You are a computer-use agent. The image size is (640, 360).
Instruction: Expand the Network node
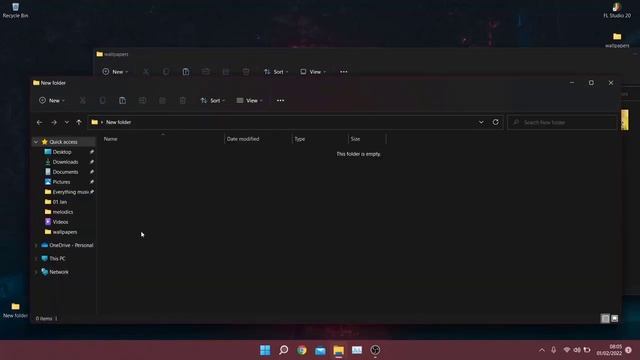click(36, 272)
